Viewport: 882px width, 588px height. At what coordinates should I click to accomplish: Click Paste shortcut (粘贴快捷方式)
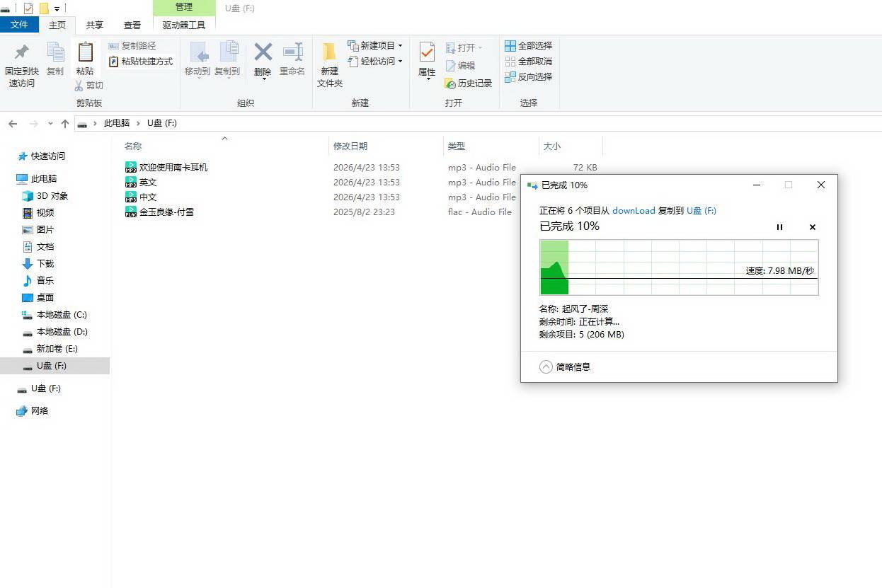[x=141, y=62]
